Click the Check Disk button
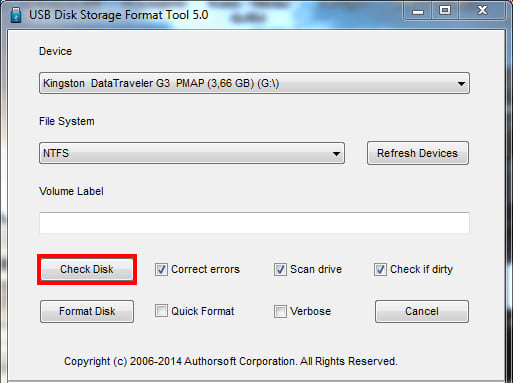The image size is (513, 383). pos(87,269)
